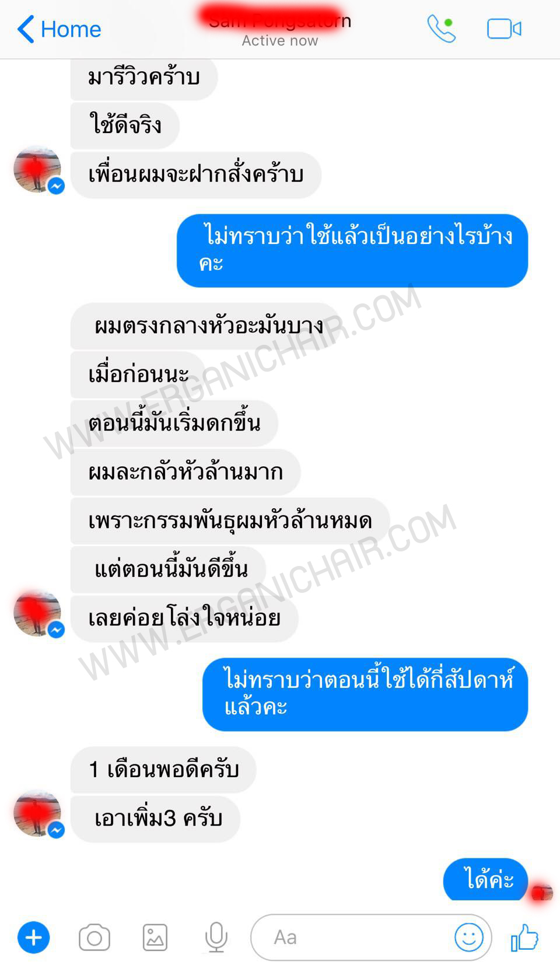Tap sender avatar beside เลยค่อยโล่งใจหน่อย message
Viewport: 560px width, 968px height.
[38, 614]
